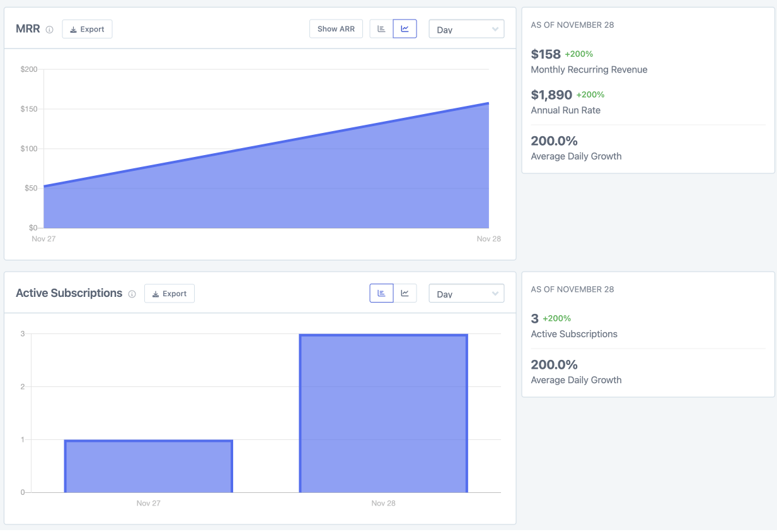Click the +200% badge beside Monthly Recurring Revenue
Screen dimensions: 777x532
(x=578, y=54)
